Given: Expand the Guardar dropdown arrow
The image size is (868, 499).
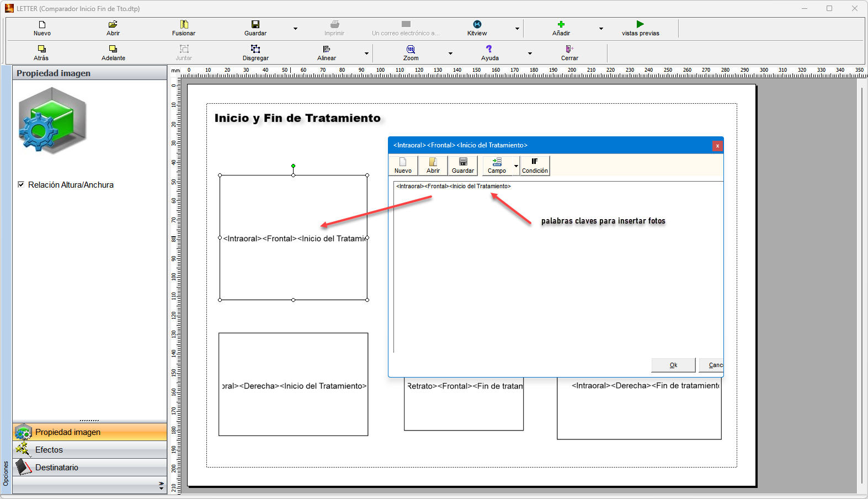Looking at the screenshot, I should click(295, 29).
